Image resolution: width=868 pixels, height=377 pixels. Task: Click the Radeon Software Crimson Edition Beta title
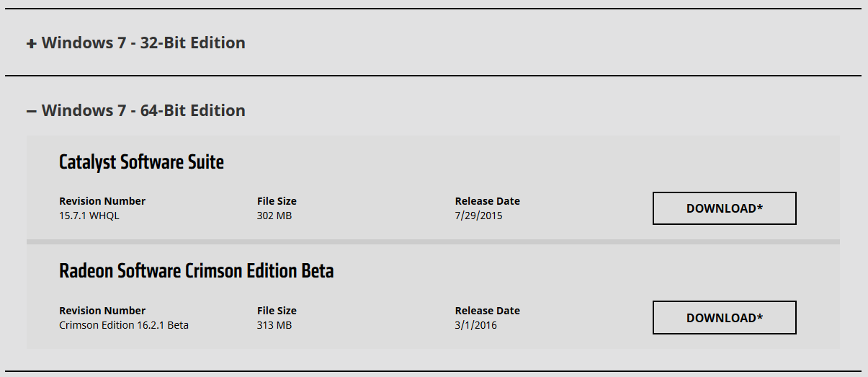(196, 272)
